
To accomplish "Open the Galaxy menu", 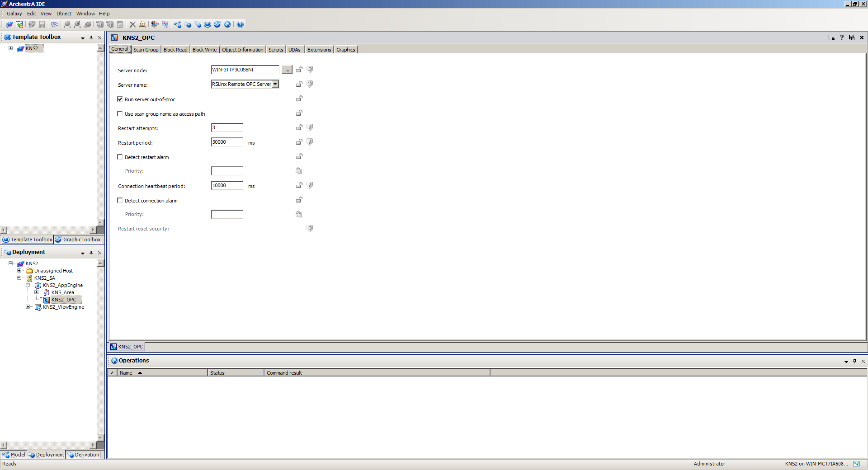I will point(14,14).
